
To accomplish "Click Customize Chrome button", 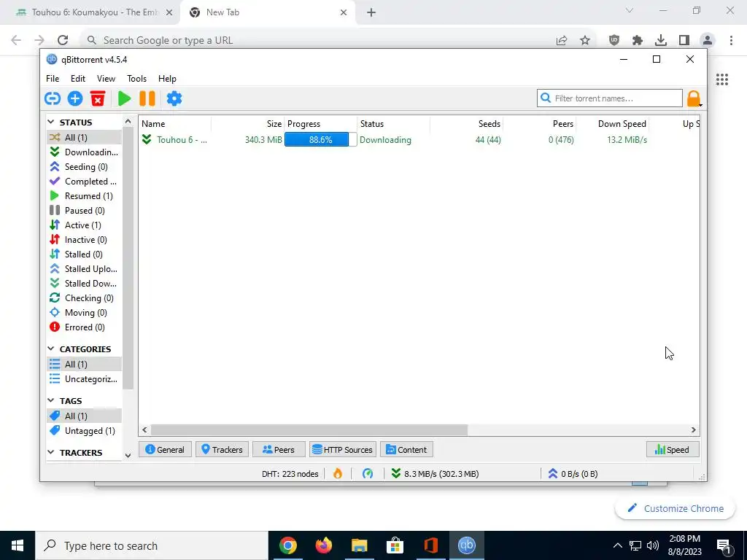I will point(675,508).
